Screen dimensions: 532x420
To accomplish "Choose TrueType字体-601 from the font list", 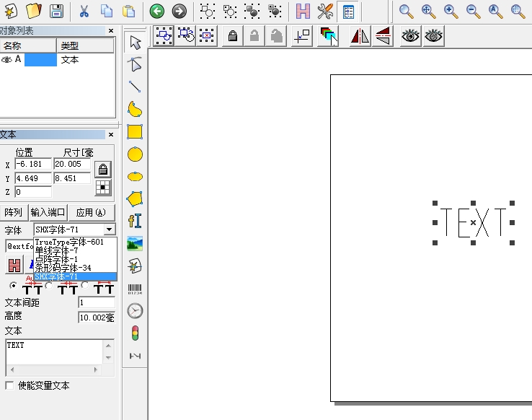I will pos(75,242).
